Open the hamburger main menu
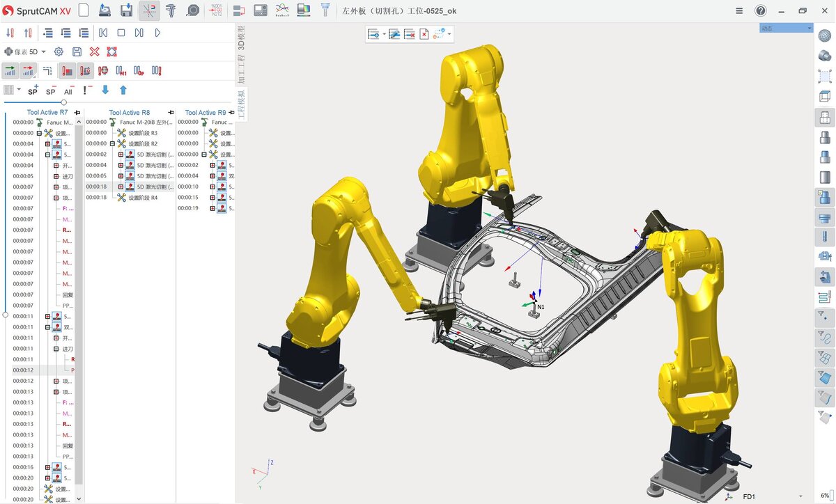Viewport: 836px width, 504px height. point(739,10)
